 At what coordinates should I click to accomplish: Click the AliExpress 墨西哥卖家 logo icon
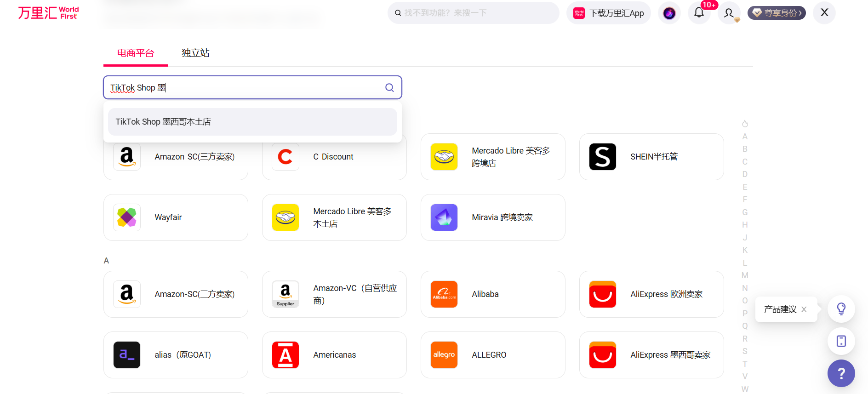603,355
